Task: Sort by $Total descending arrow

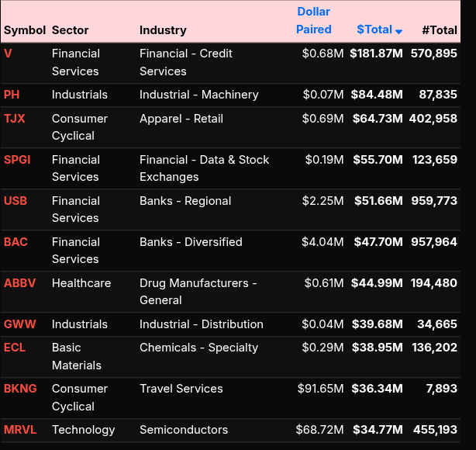Action: point(398,31)
